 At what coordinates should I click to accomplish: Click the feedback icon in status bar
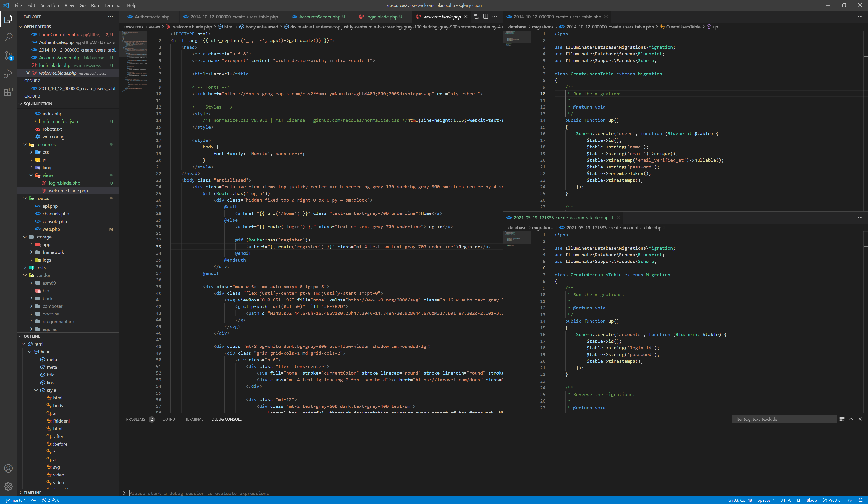850,500
